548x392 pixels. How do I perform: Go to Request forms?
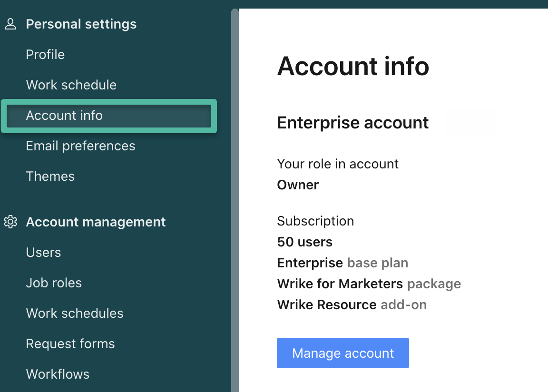tap(70, 344)
